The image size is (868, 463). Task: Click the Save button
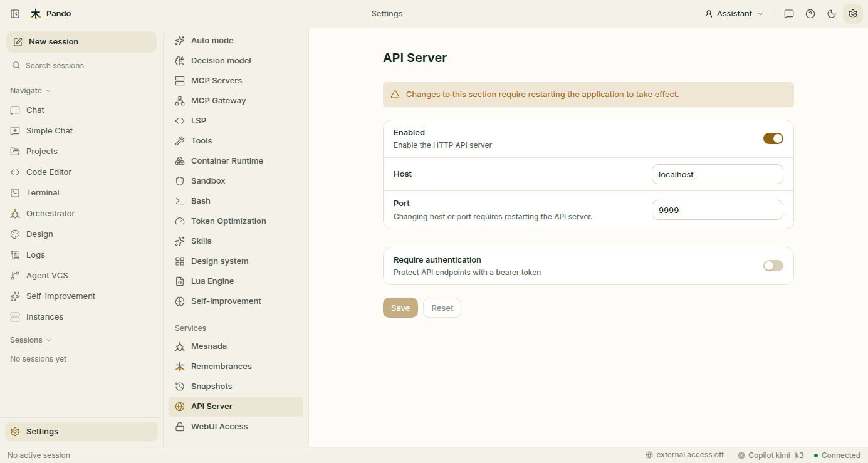click(400, 308)
